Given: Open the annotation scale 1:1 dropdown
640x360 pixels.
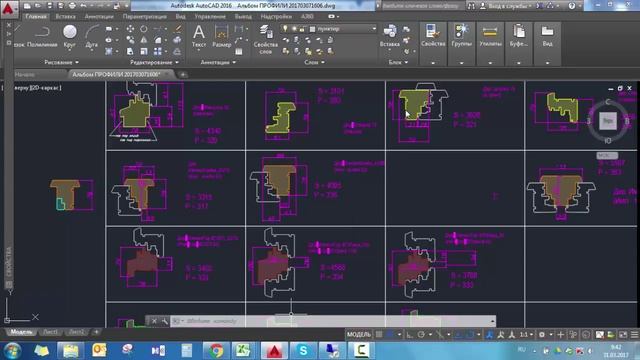Looking at the screenshot, I should click(526, 335).
